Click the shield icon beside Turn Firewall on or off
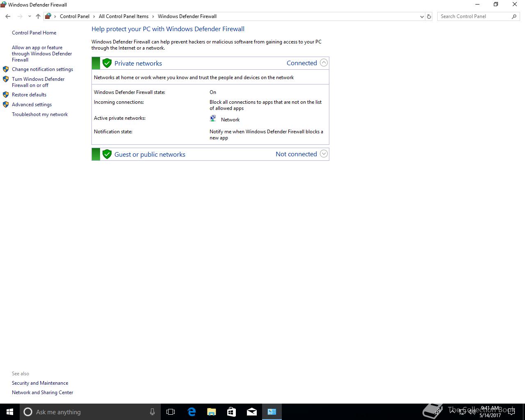The width and height of the screenshot is (525, 420). (6, 79)
